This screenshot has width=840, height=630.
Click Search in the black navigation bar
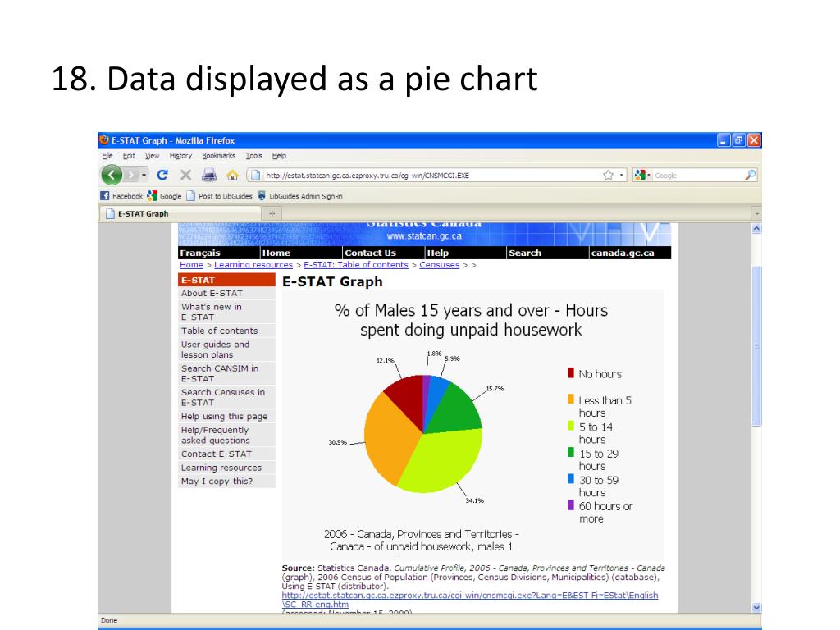point(525,253)
